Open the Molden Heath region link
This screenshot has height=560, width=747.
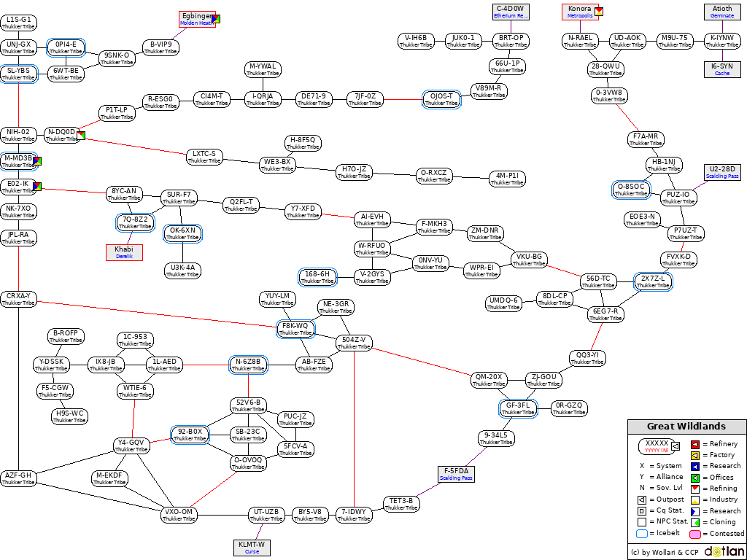[x=196, y=23]
